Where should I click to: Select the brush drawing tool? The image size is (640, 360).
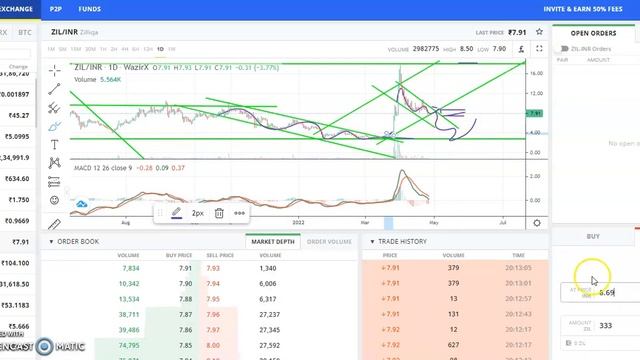(54, 127)
